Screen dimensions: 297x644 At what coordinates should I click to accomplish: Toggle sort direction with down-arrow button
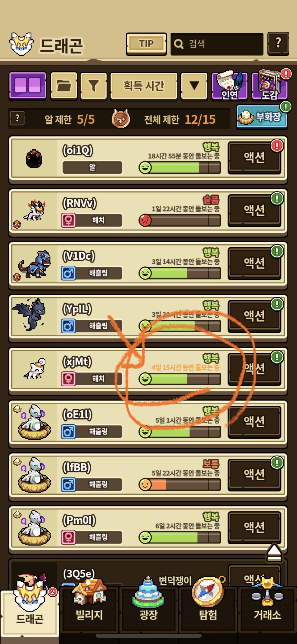(x=194, y=86)
